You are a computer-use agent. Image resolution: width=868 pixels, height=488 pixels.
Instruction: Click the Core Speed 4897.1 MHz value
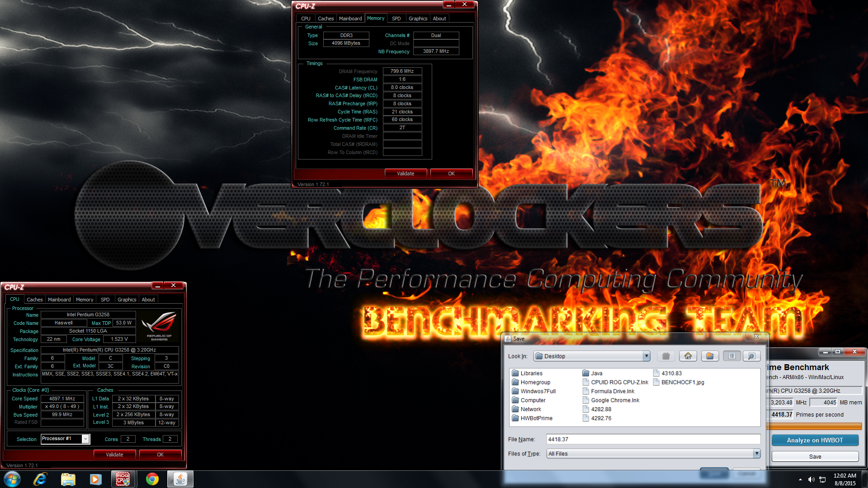pyautogui.click(x=62, y=399)
